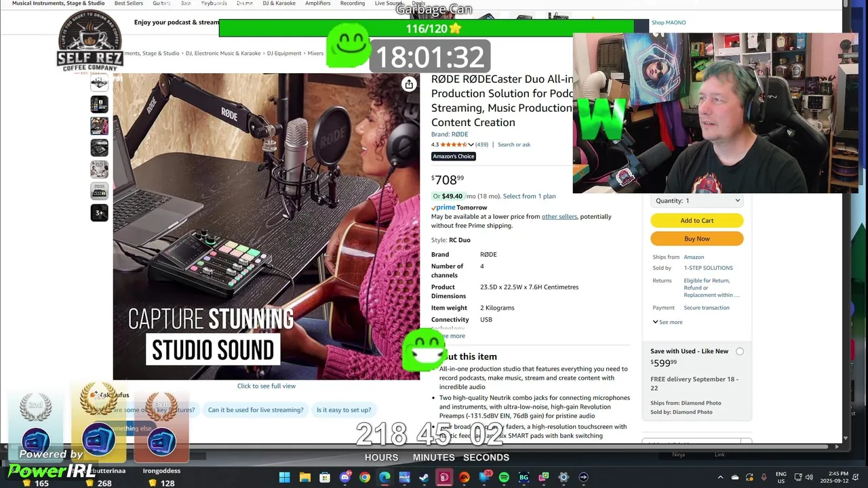The width and height of the screenshot is (868, 488).
Task: Open Windows Start menu
Action: [x=284, y=477]
